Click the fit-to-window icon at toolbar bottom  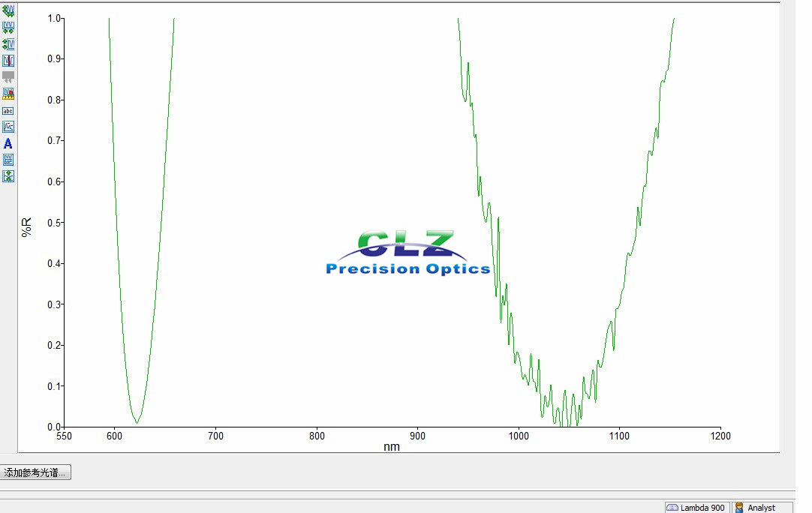[x=8, y=175]
